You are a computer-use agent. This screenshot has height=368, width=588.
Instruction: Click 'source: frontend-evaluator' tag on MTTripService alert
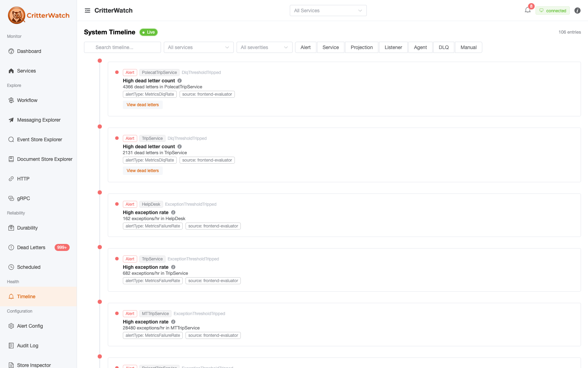coord(213,335)
